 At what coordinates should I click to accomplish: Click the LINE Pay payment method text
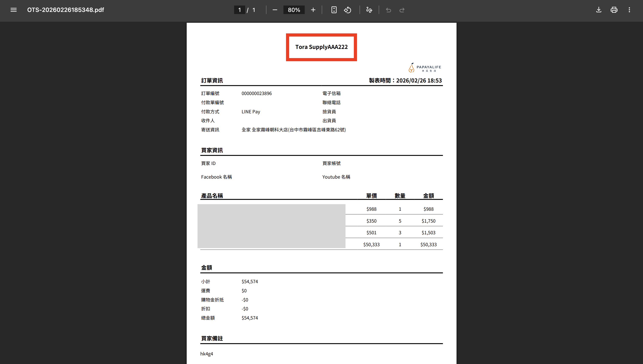coord(251,112)
